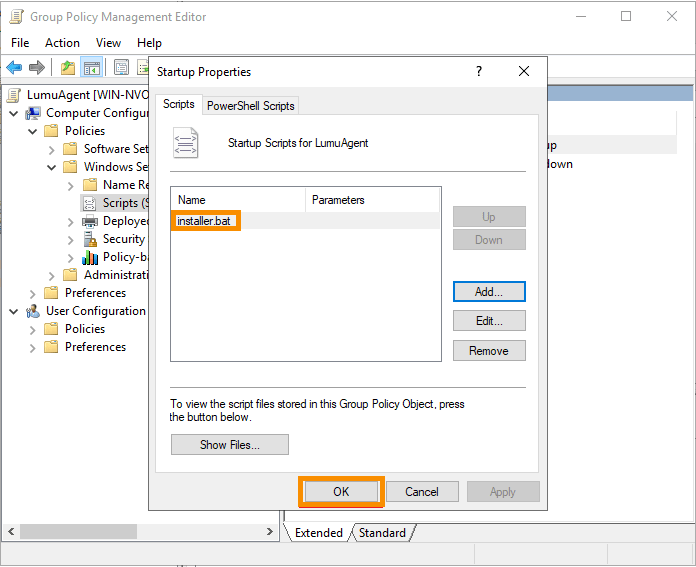Switch to the PowerShell Scripts tab
This screenshot has height=567, width=696.
[251, 106]
